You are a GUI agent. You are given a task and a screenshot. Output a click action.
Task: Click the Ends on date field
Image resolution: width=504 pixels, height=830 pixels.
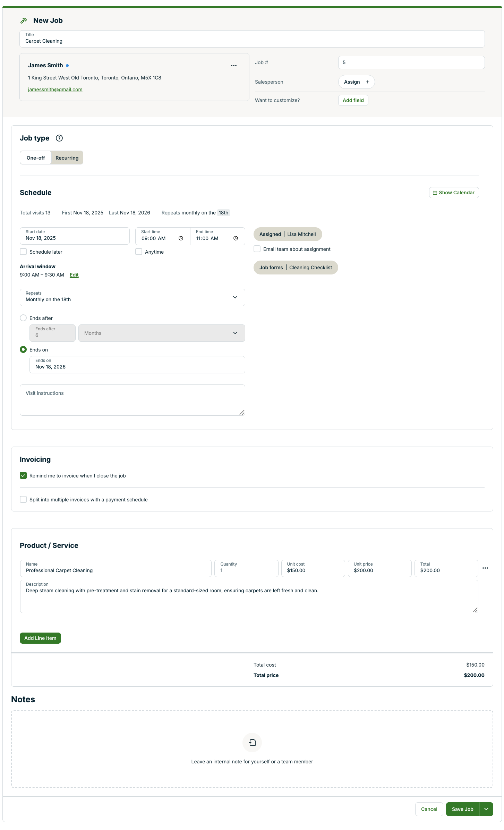pos(137,365)
